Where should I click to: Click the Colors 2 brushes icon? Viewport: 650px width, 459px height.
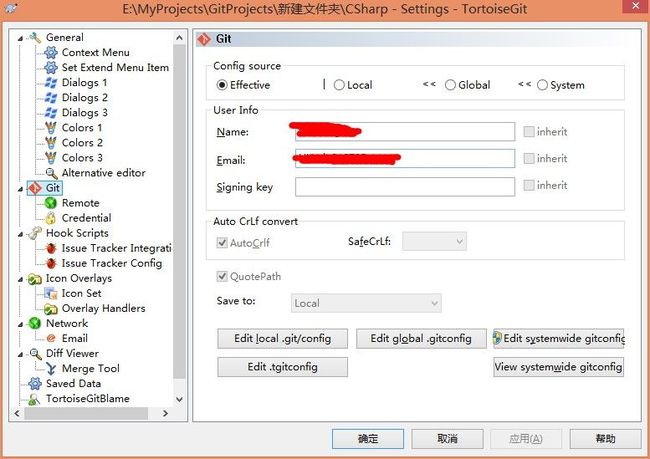click(x=51, y=143)
